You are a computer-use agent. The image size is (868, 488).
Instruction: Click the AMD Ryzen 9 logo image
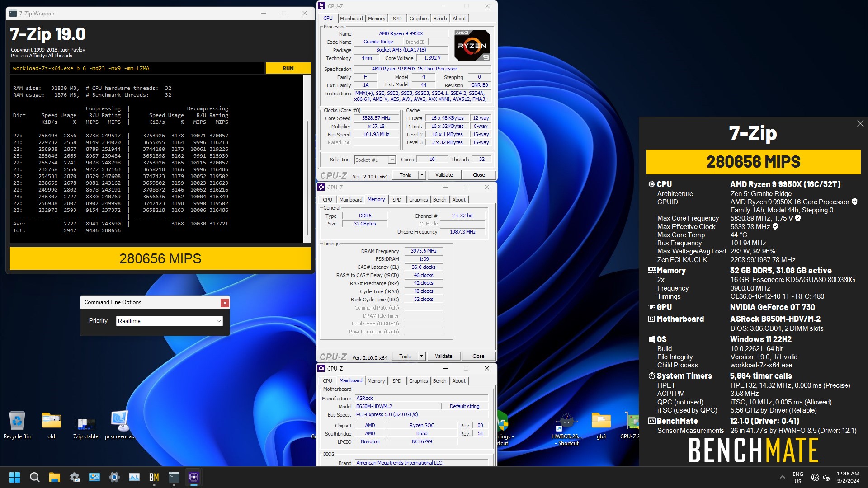click(472, 45)
